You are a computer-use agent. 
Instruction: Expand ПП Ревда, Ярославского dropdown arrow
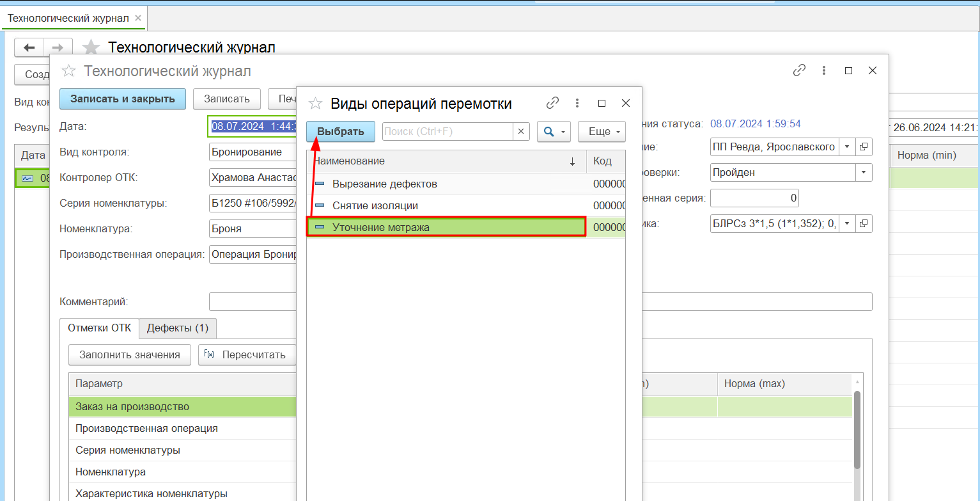coord(847,147)
